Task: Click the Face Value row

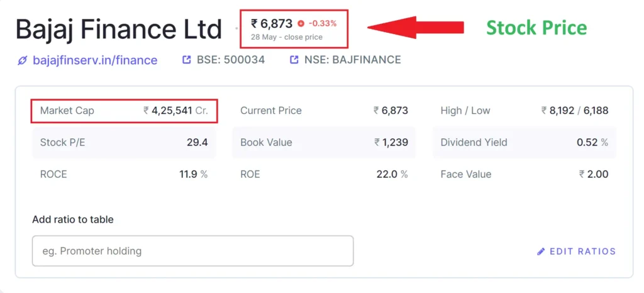Action: click(525, 174)
